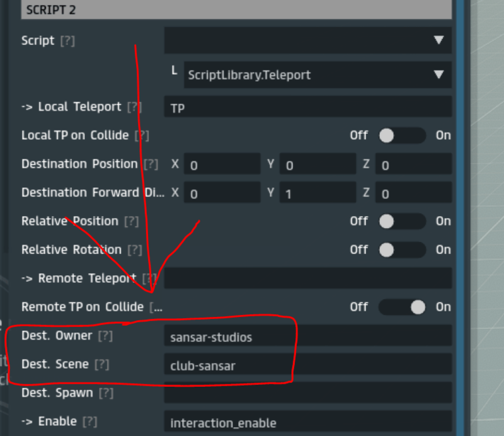The image size is (504, 436).
Task: Expand the ScriptLibrary.Teleport dropdown
Action: coord(316,75)
